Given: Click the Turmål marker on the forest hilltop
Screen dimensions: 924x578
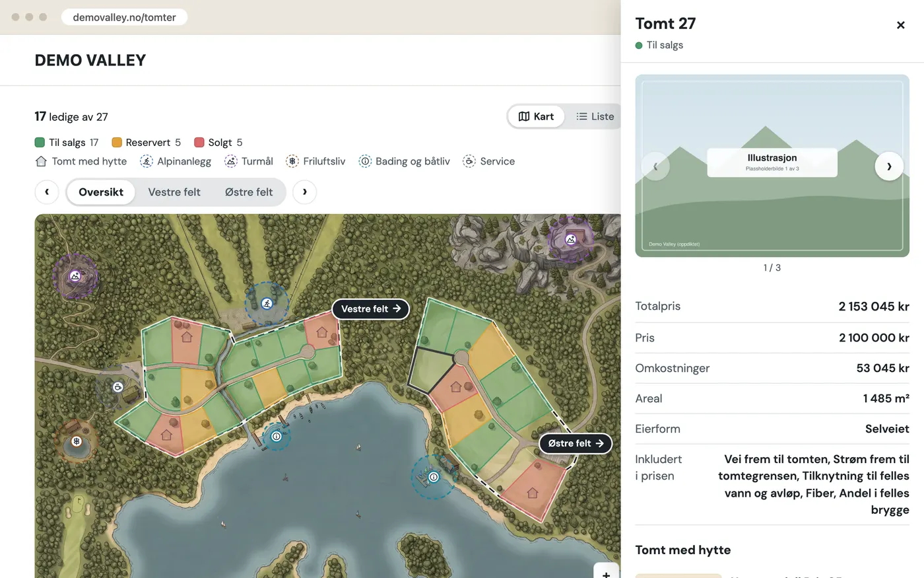Looking at the screenshot, I should 75,276.
